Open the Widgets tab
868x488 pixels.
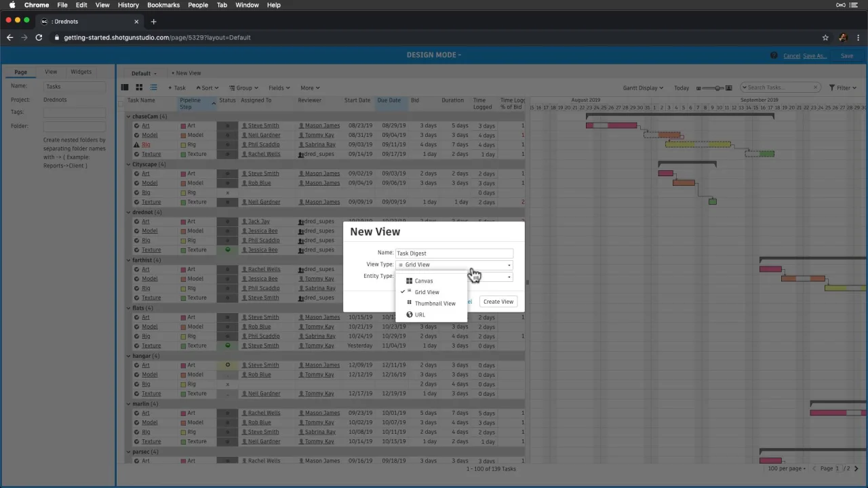(x=81, y=72)
